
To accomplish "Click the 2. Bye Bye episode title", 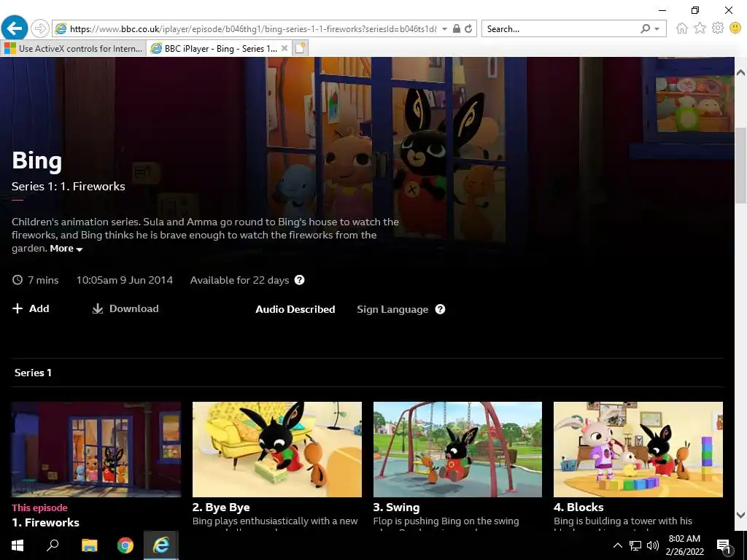I will (x=221, y=507).
